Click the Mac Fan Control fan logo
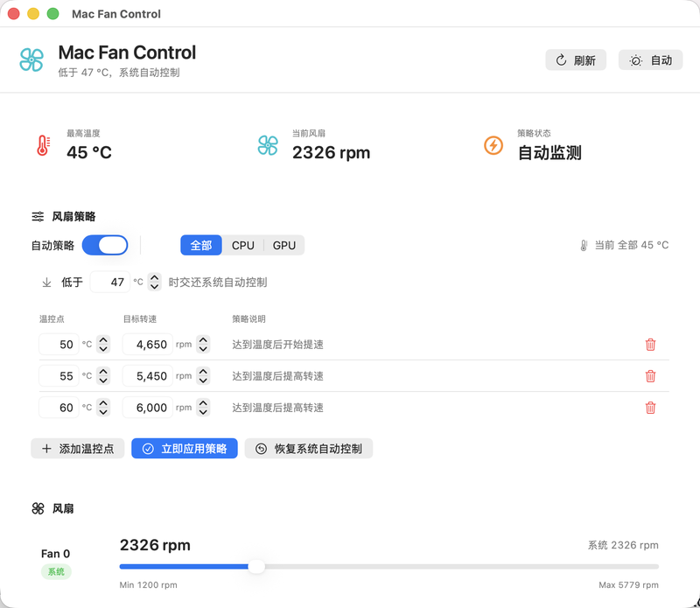This screenshot has height=608, width=700. [31, 60]
